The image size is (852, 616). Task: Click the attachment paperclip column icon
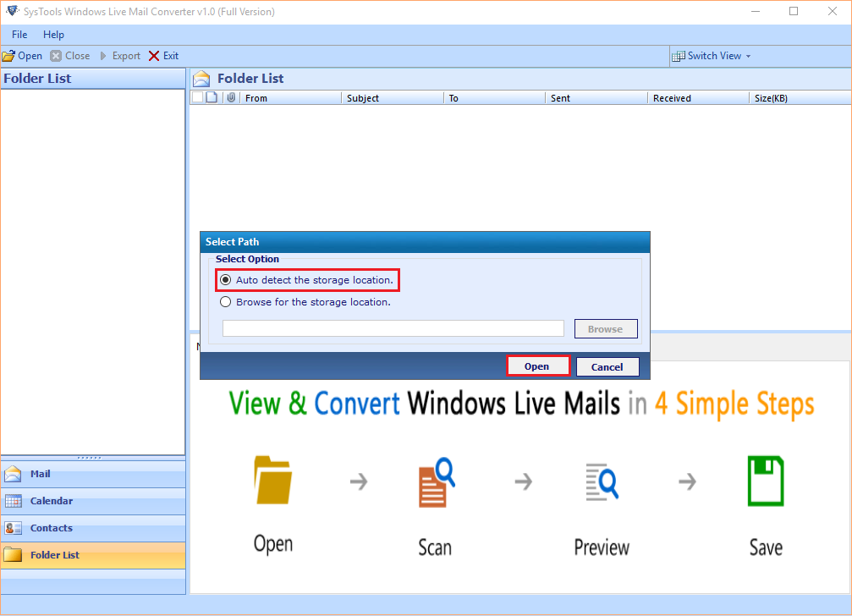click(x=232, y=98)
